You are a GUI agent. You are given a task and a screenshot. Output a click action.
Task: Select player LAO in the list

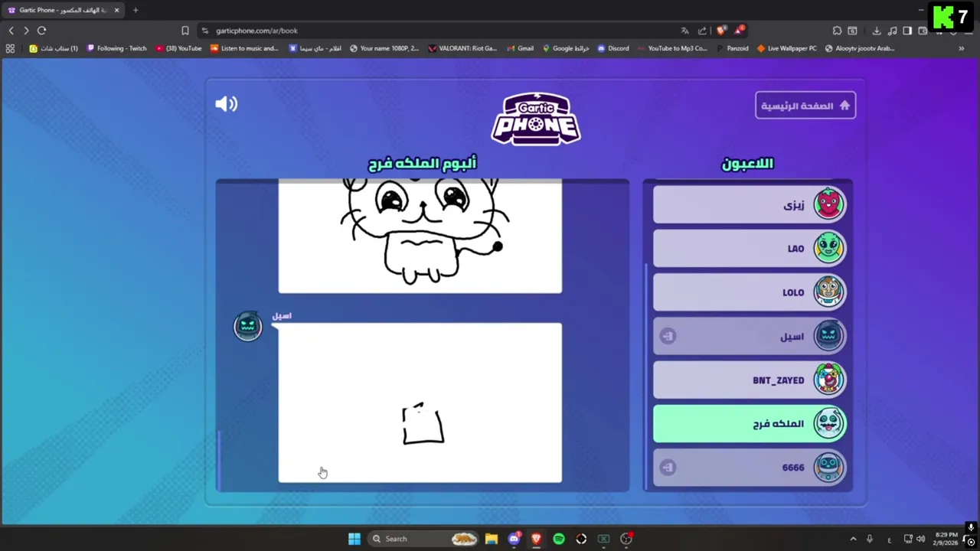(x=750, y=248)
